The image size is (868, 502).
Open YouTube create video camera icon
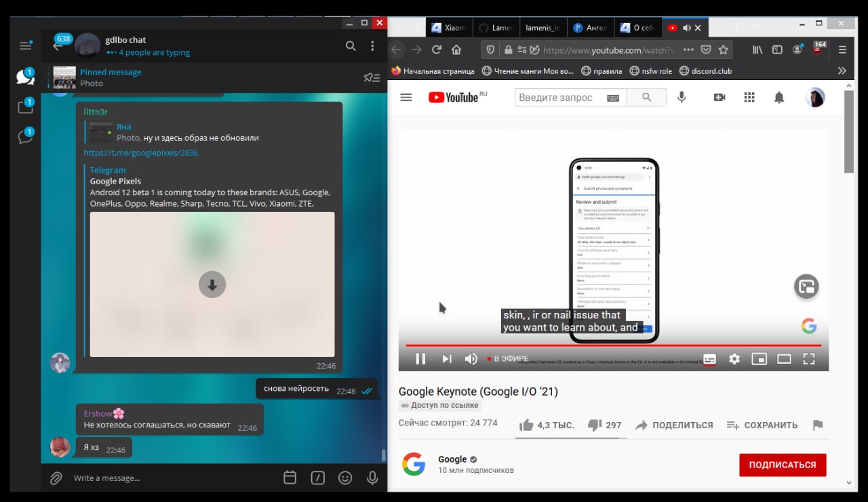tap(719, 98)
